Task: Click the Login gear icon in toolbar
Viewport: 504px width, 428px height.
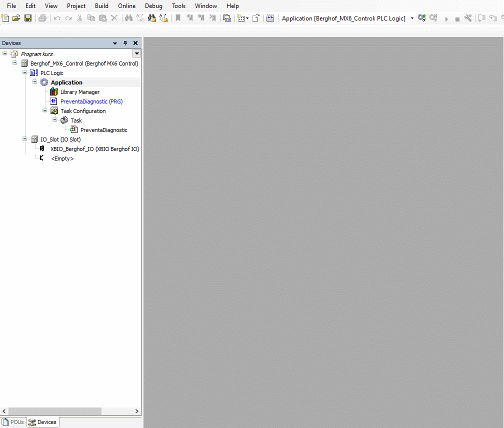Action: (x=421, y=18)
